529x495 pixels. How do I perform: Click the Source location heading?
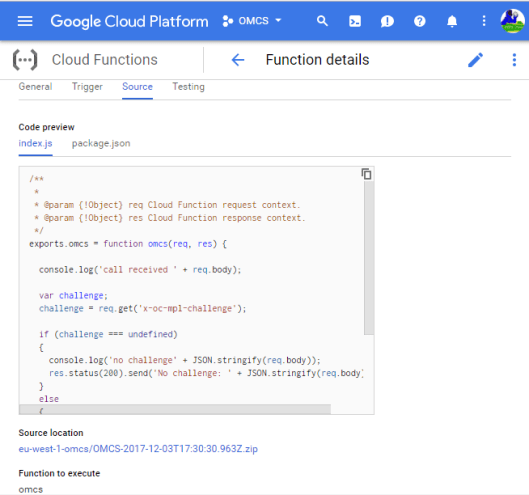(x=51, y=433)
